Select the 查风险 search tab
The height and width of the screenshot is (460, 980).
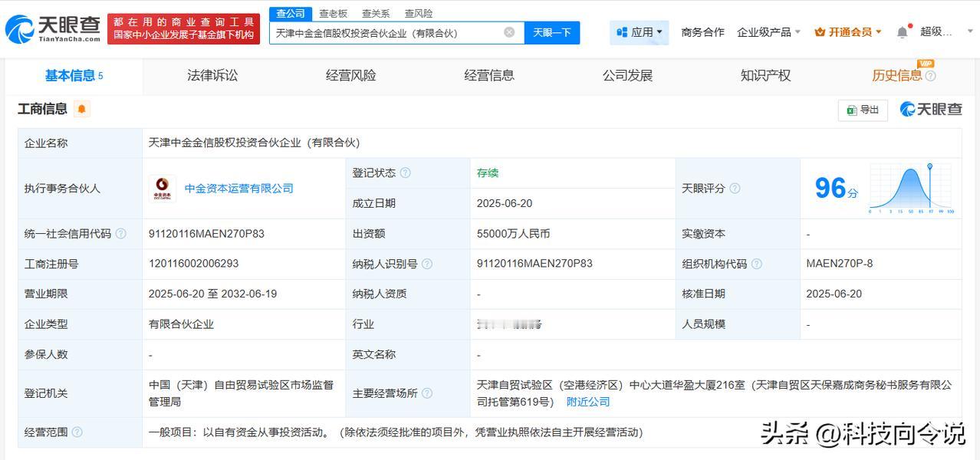[x=419, y=13]
